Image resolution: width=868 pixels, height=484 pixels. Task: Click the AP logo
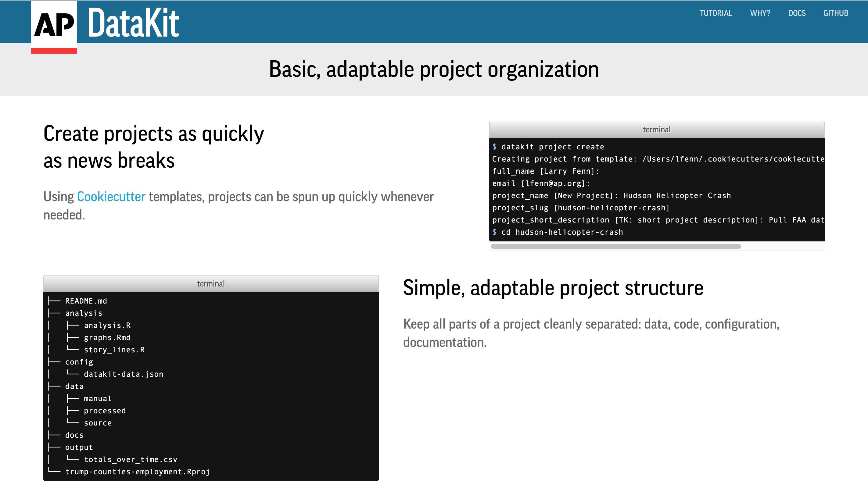[x=54, y=27]
